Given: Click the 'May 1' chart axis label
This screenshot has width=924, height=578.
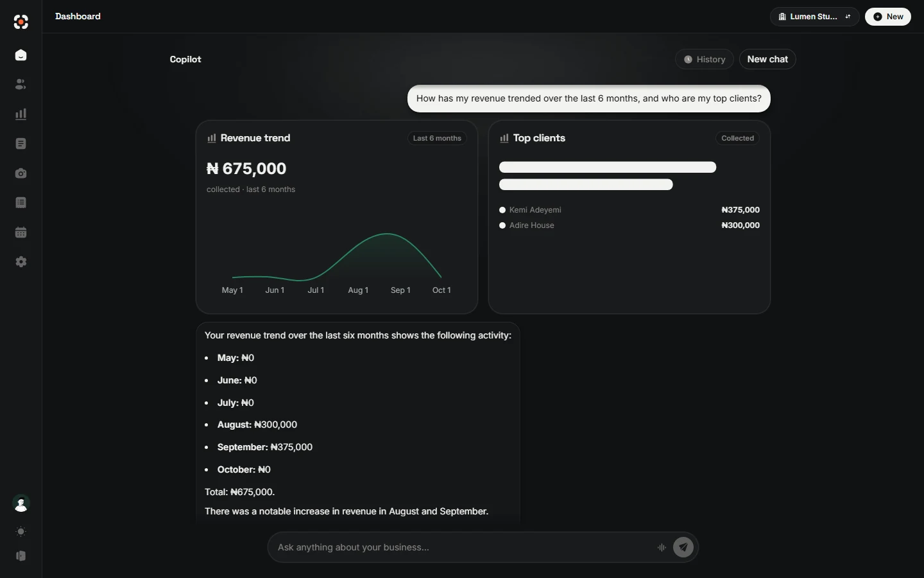Looking at the screenshot, I should pyautogui.click(x=232, y=290).
